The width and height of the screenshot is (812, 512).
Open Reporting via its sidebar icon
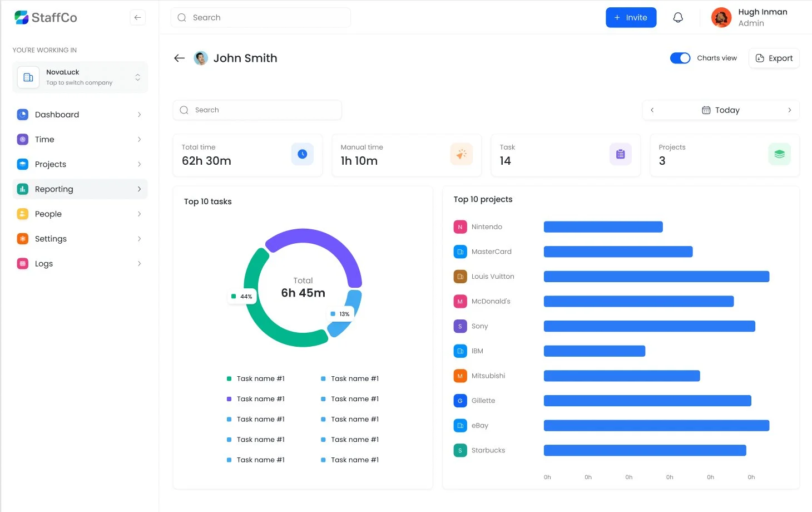coord(22,189)
